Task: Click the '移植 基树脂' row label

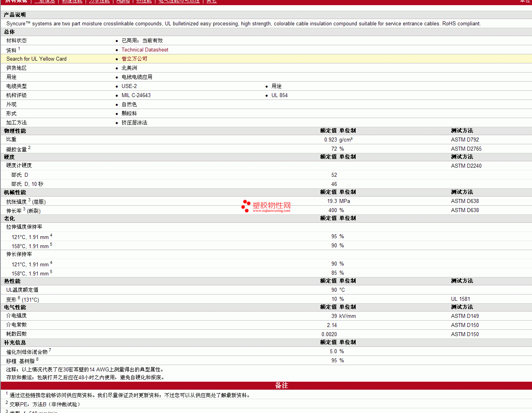Action: pos(20,361)
